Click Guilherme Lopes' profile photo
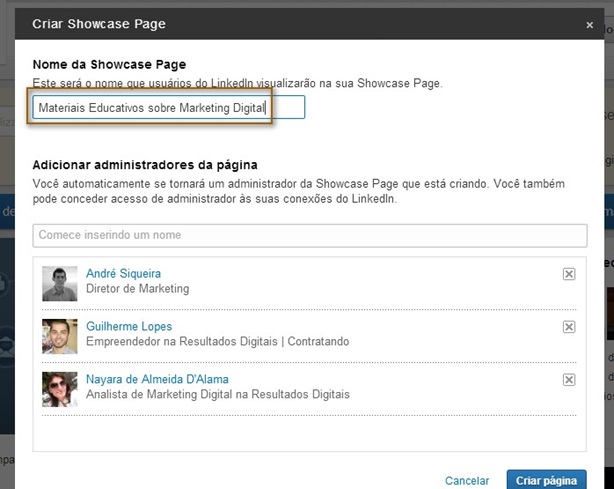Image resolution: width=614 pixels, height=489 pixels. (60, 336)
